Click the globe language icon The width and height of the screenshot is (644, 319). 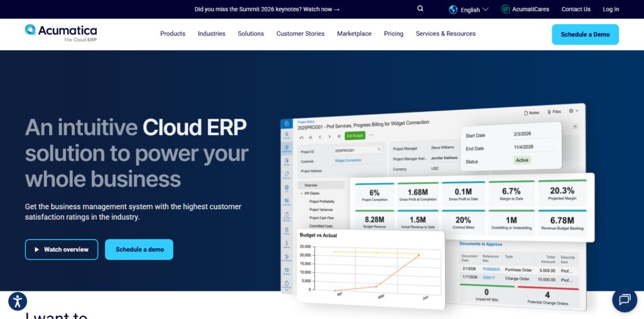click(453, 9)
